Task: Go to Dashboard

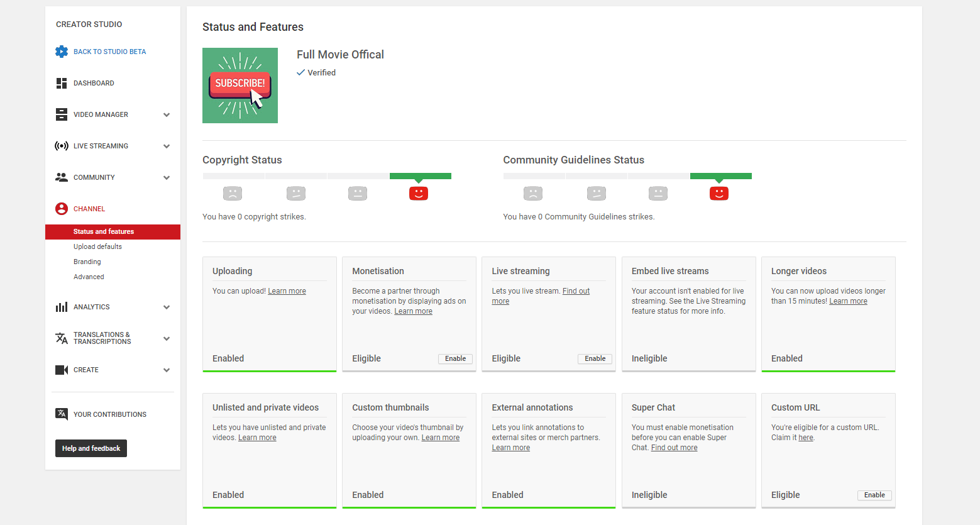Action: 94,83
